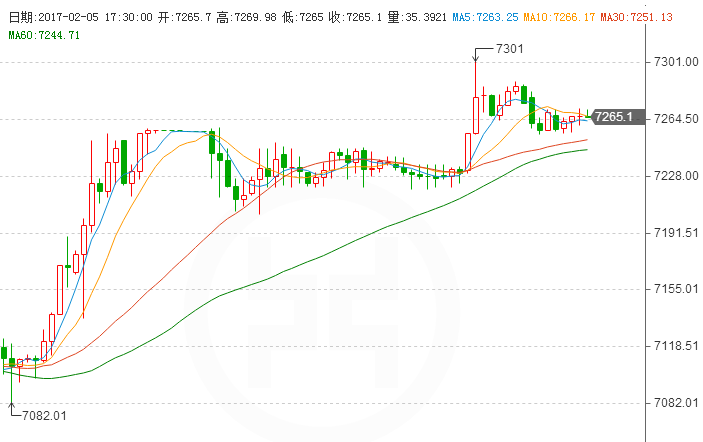Select the MA30:7251.13 indicator label
Screen dimensions: 703x442
tap(636, 17)
